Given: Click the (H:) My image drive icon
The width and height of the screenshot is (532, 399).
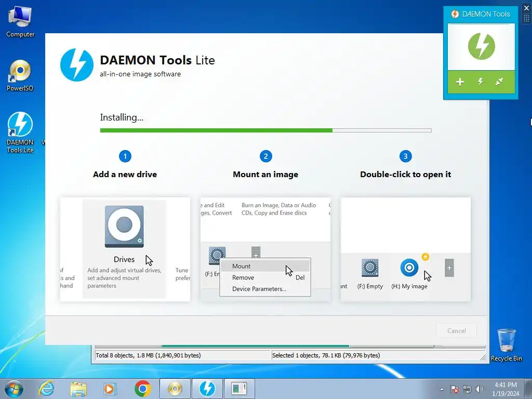Looking at the screenshot, I should point(409,268).
